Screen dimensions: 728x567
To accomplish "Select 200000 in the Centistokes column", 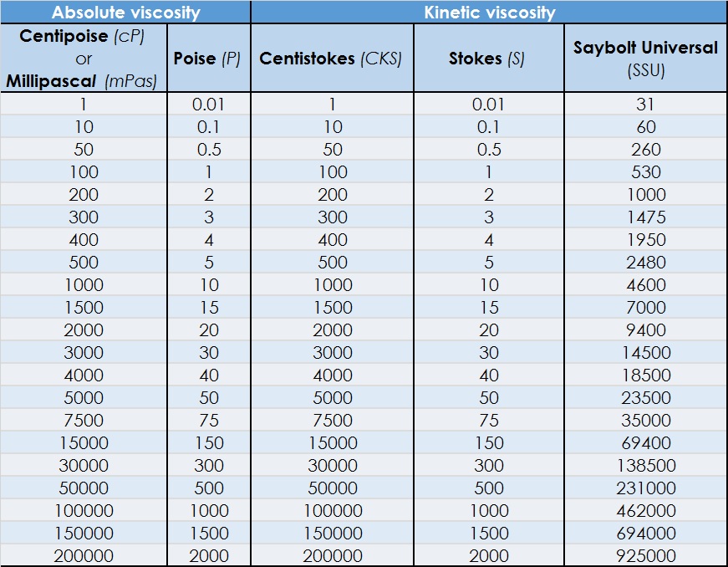I will pyautogui.click(x=333, y=556).
